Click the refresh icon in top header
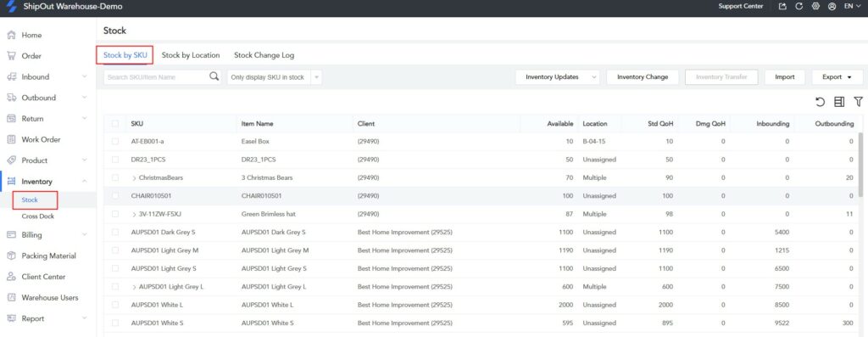 [798, 7]
